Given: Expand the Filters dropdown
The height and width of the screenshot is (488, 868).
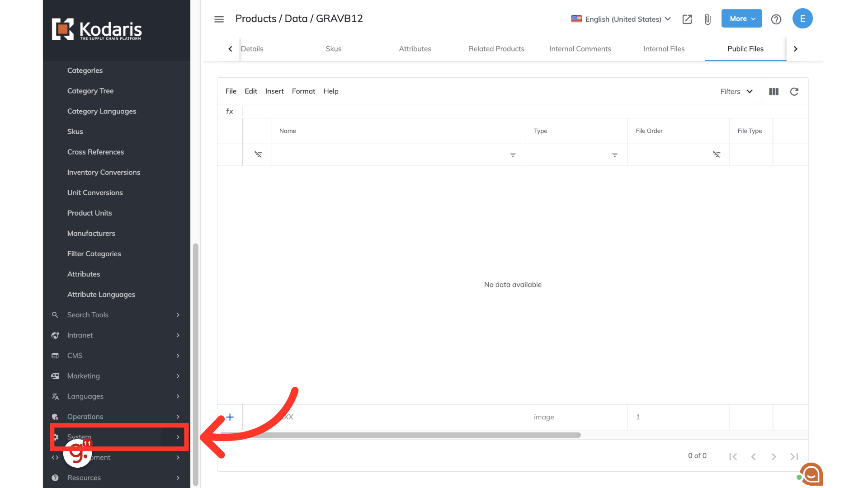Looking at the screenshot, I should coord(736,92).
